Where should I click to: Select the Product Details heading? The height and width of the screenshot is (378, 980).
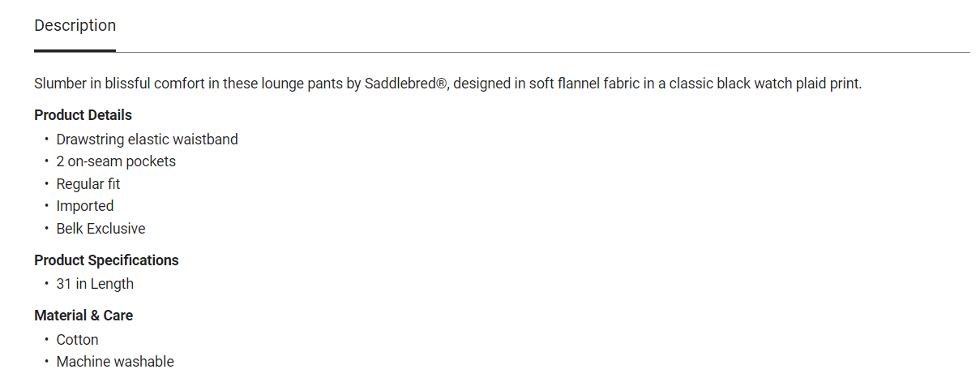83,115
